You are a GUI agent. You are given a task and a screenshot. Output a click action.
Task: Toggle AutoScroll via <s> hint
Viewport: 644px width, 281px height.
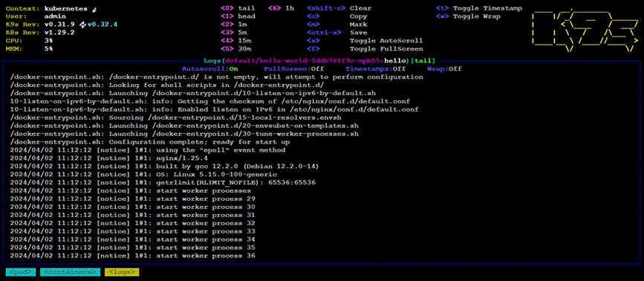(365, 41)
